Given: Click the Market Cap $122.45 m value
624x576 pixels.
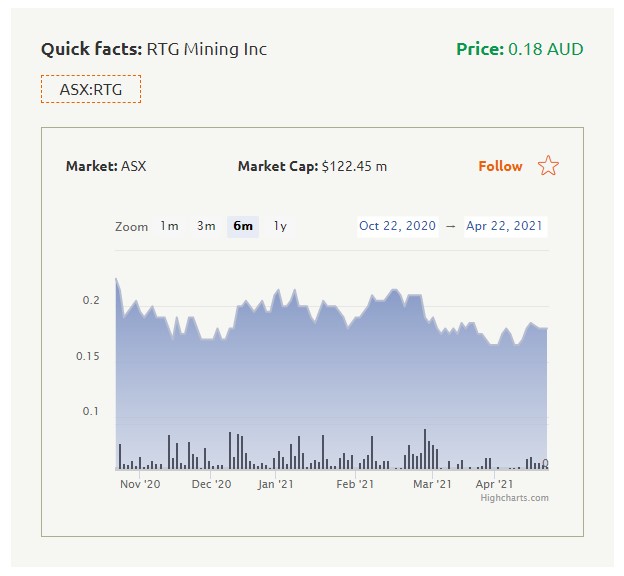Looking at the screenshot, I should 353,166.
